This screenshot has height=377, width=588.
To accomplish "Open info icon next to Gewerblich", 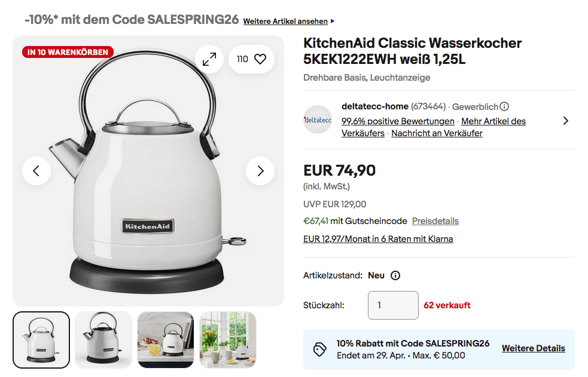I will pyautogui.click(x=504, y=107).
